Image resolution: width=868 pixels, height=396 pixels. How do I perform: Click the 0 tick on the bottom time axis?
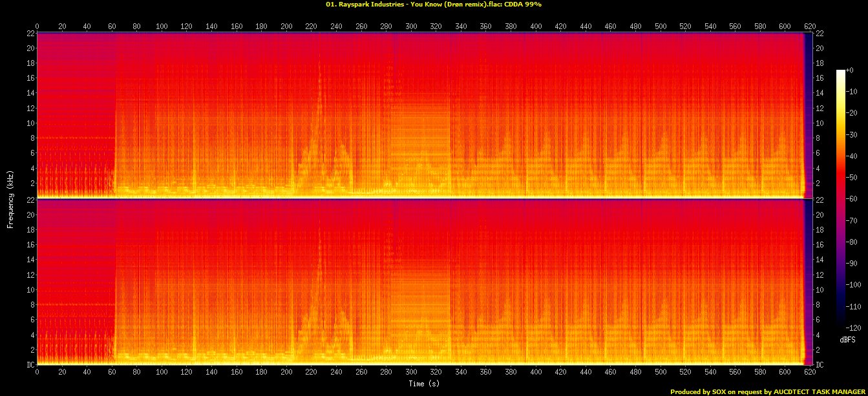(x=37, y=373)
